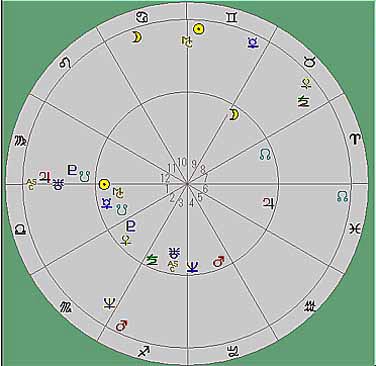The image size is (376, 366).
Task: Click the blue Neptune trident on the inner circle
Action: pos(192,267)
